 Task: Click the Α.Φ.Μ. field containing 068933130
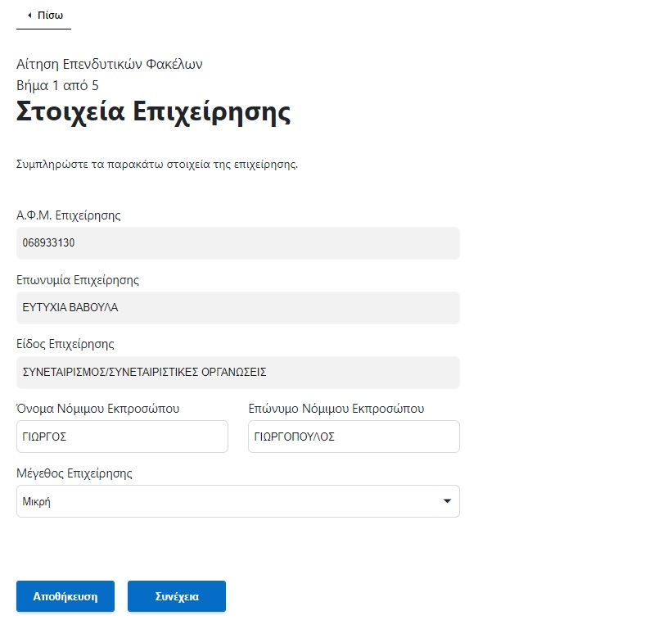click(x=238, y=243)
